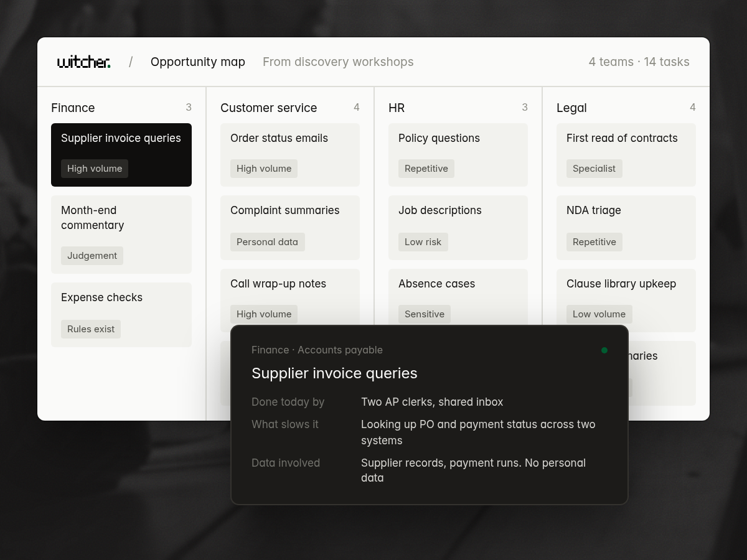The height and width of the screenshot is (560, 747).
Task: Open the Clause library upkeep card
Action: coord(626,301)
